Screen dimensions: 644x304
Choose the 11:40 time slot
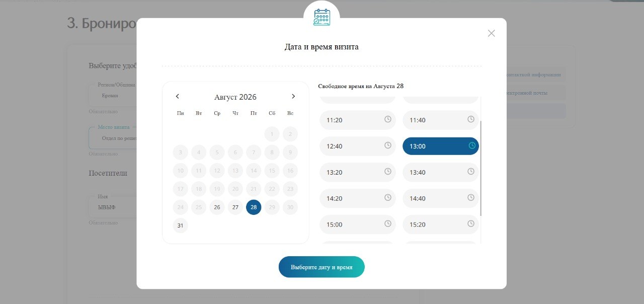[441, 120]
